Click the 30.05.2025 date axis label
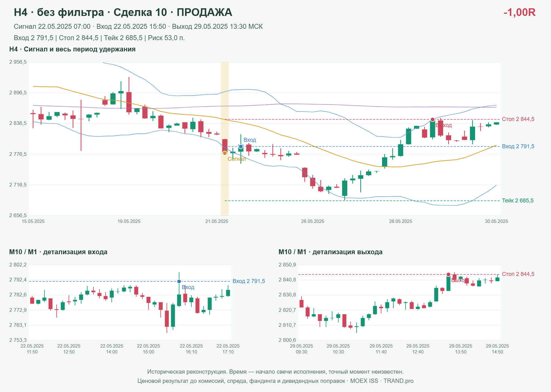The width and height of the screenshot is (551, 392). click(x=496, y=221)
